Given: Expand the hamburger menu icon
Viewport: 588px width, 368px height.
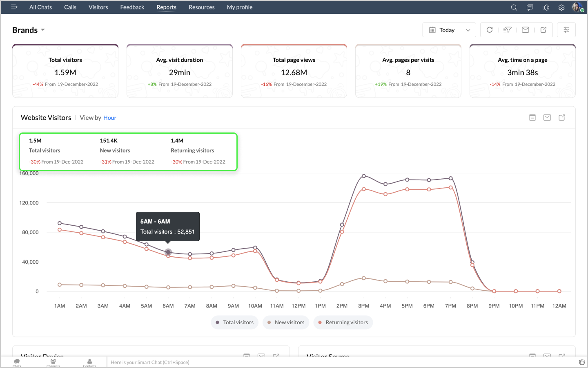Looking at the screenshot, I should [14, 7].
